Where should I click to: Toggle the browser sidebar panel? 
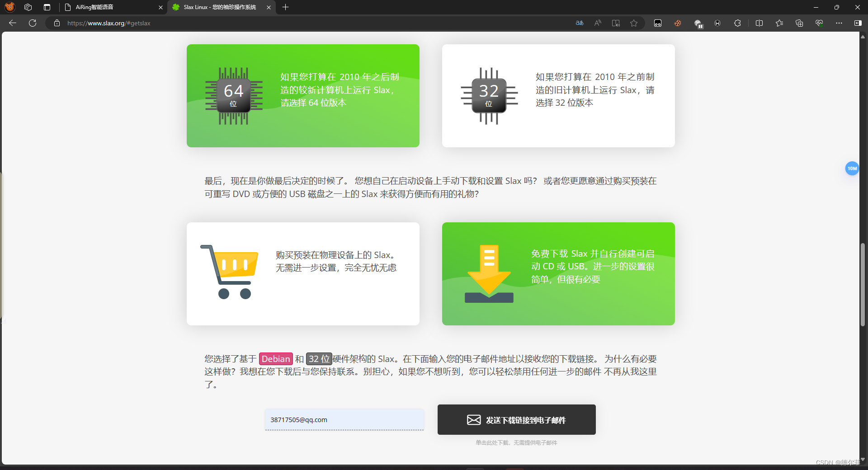click(858, 23)
